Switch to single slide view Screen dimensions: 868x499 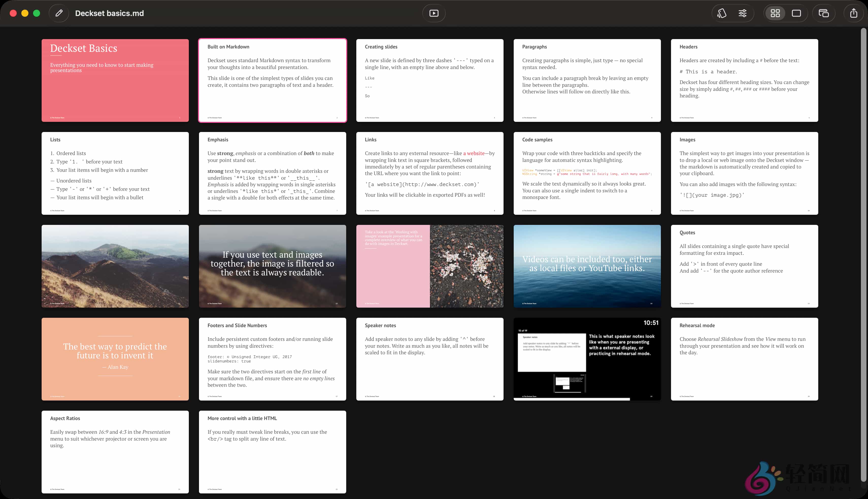pyautogui.click(x=796, y=13)
